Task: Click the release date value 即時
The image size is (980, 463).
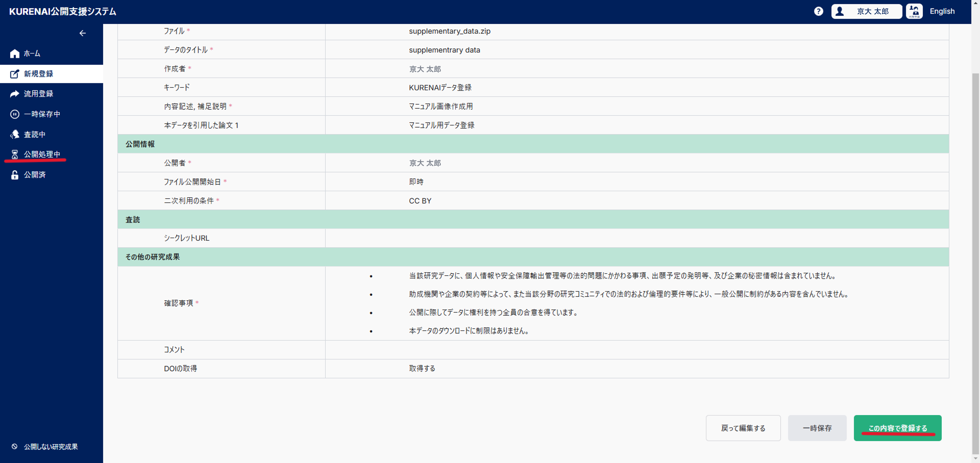Action: pyautogui.click(x=416, y=182)
